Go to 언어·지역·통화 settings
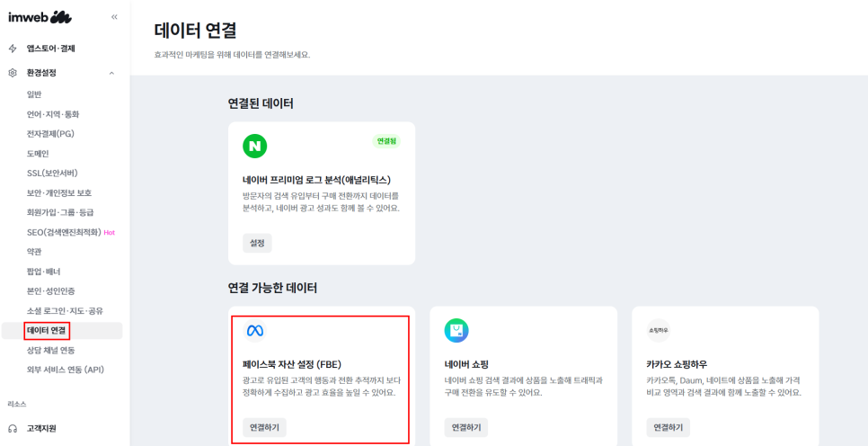The image size is (868, 446). pyautogui.click(x=53, y=115)
